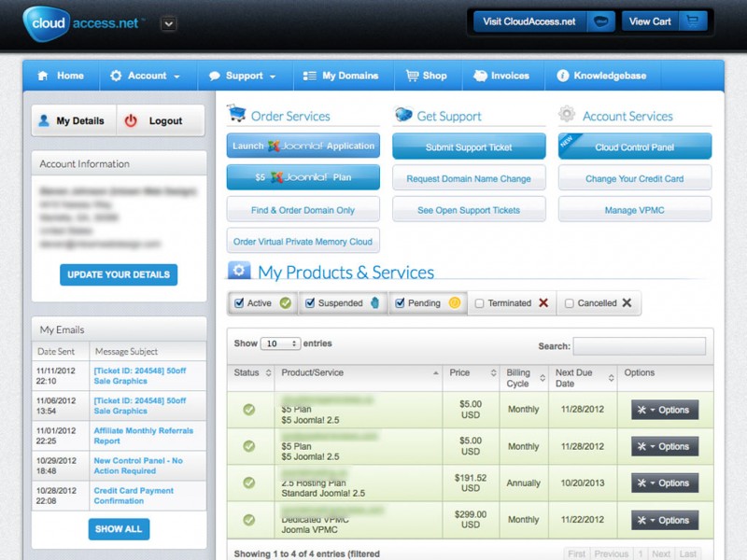Click Find & Order Domain Only
The height and width of the screenshot is (560, 747).
click(x=303, y=210)
